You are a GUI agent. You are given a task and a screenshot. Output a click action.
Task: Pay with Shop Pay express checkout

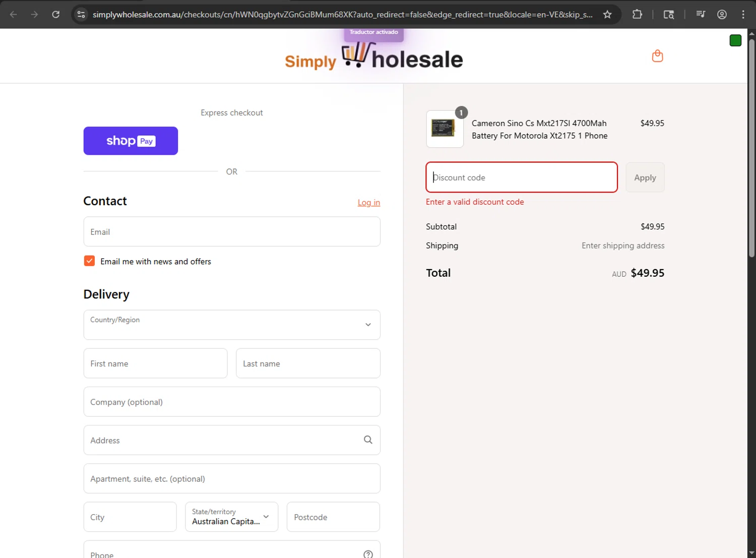131,141
